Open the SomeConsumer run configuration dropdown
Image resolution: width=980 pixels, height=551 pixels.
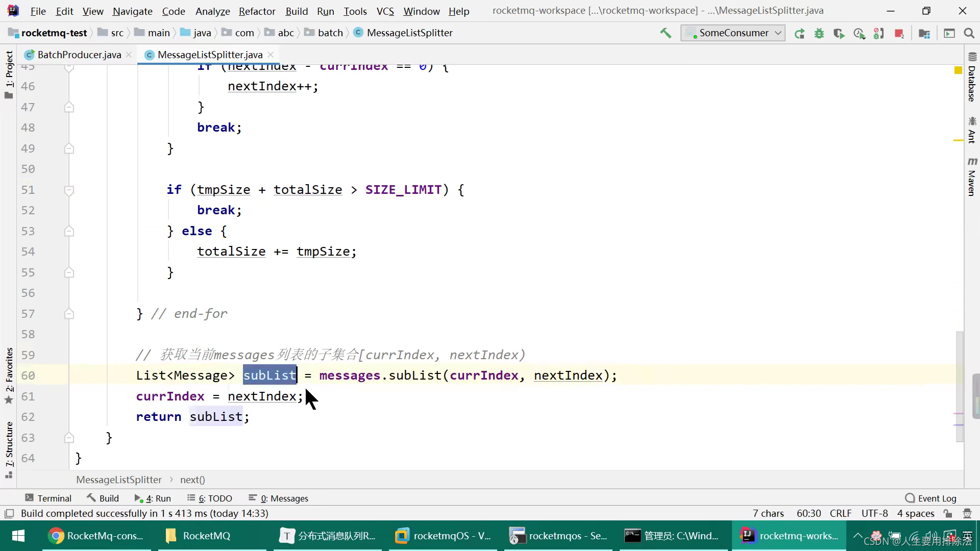[x=733, y=33]
